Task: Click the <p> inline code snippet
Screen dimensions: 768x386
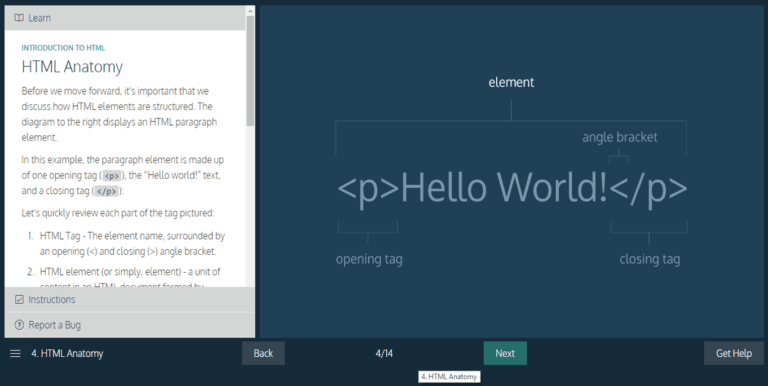Action: (x=112, y=175)
